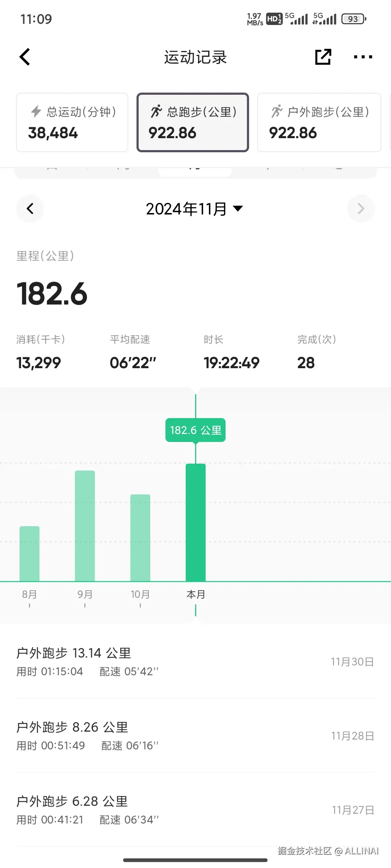This screenshot has height=868, width=391.
Task: Open the 13.14 公里 run on 11月30日
Action: (x=195, y=662)
